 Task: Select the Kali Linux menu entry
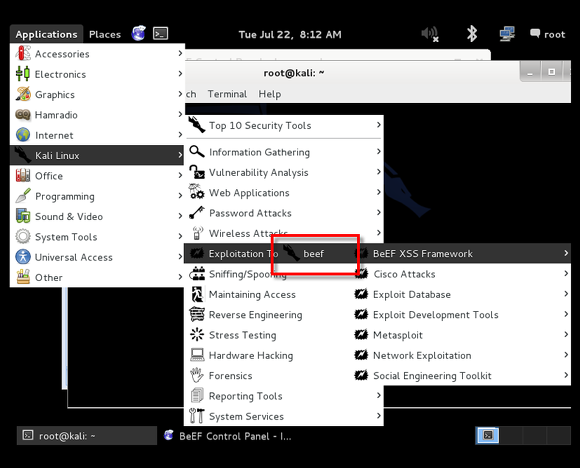[x=97, y=155]
